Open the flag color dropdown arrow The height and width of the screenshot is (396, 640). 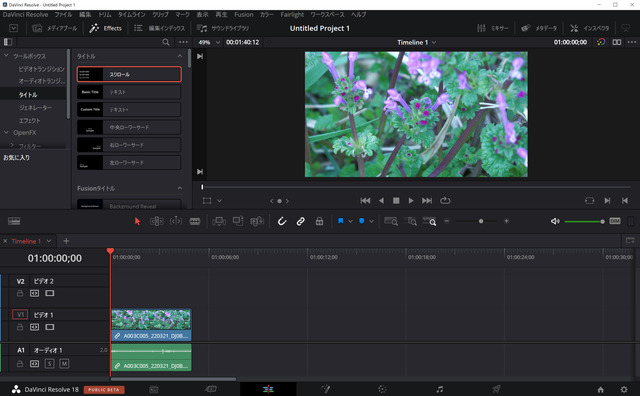click(x=350, y=221)
